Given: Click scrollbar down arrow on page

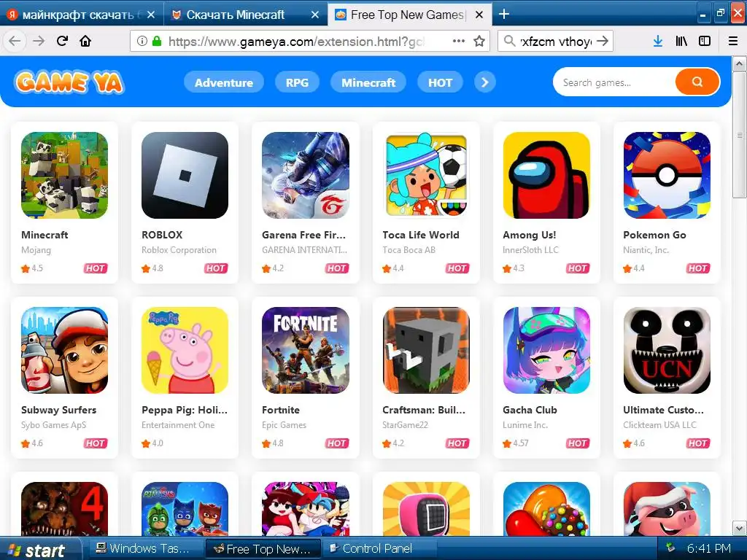Looking at the screenshot, I should (739, 528).
